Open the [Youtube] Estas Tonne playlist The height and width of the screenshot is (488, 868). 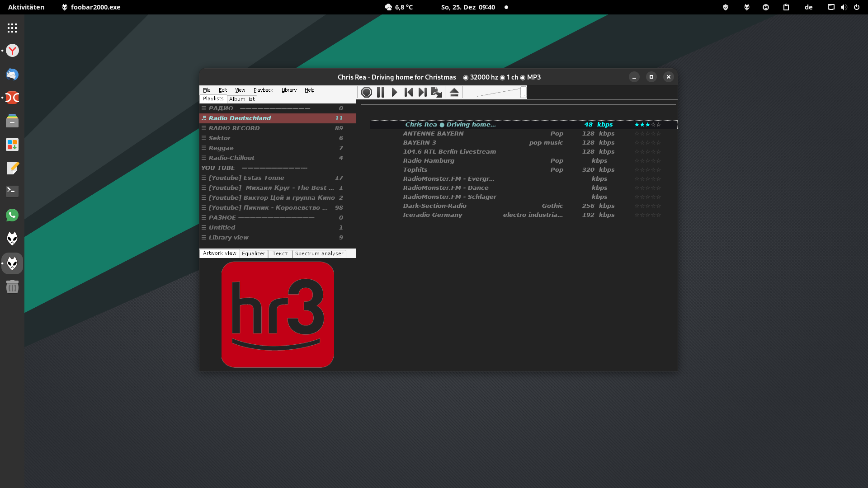click(x=246, y=178)
